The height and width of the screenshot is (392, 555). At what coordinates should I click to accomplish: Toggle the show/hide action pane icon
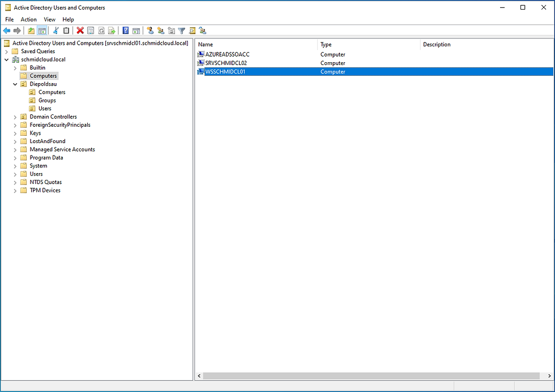click(x=136, y=31)
